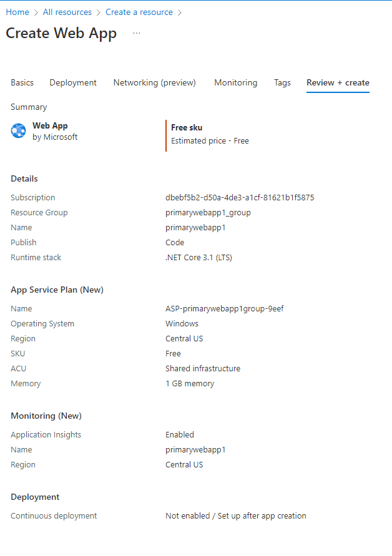Switch to the Monitoring tab
Viewport: 392px width, 556px height.
tap(235, 82)
